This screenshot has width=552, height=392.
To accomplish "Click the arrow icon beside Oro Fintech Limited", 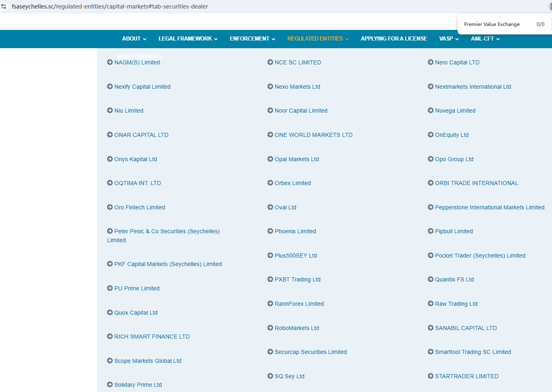I will [x=110, y=207].
